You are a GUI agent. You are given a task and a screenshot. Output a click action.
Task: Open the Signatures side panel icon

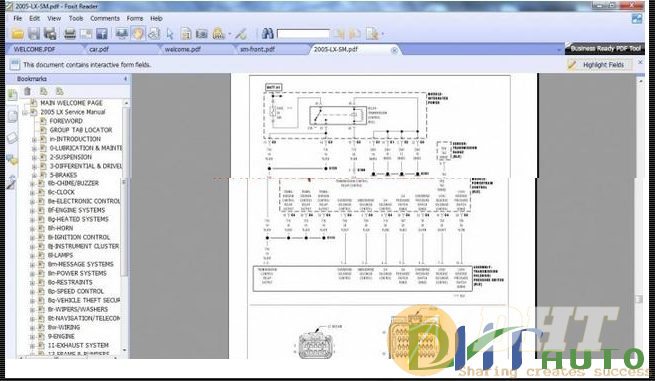(11, 182)
